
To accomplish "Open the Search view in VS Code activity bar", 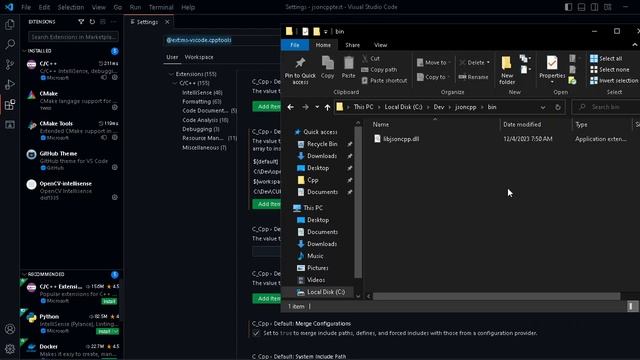I will tap(10, 44).
